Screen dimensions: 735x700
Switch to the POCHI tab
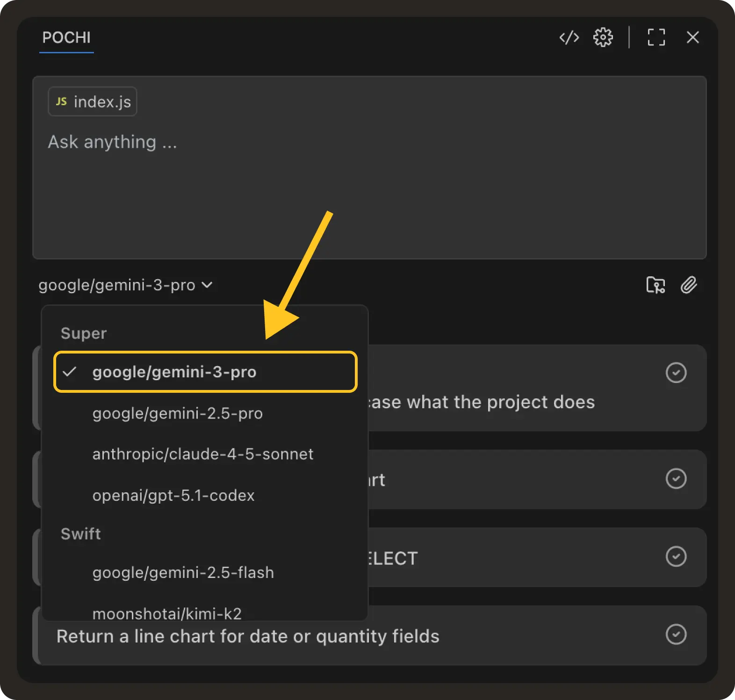(66, 37)
